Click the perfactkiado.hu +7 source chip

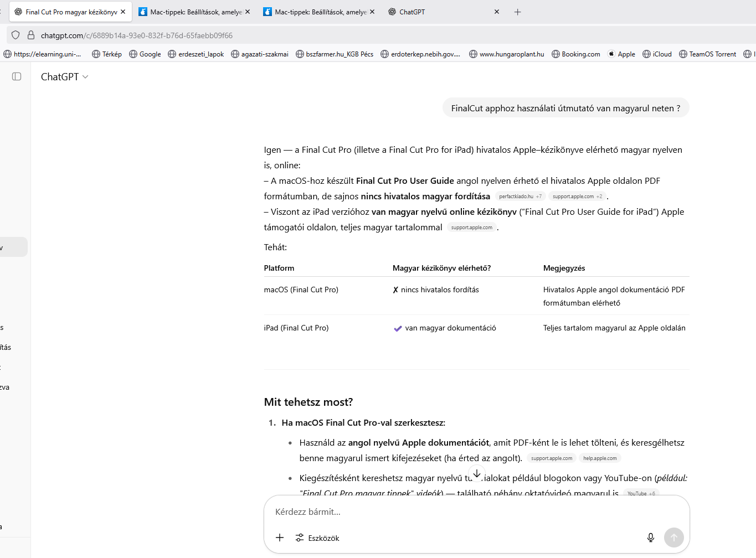coord(520,197)
